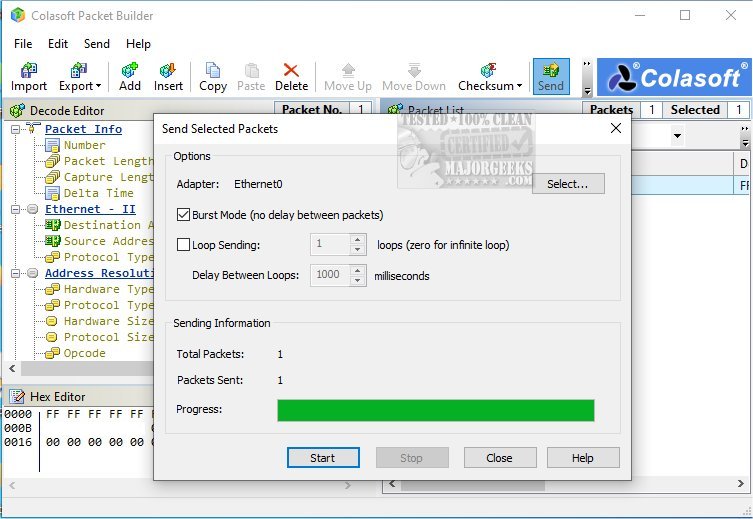Select the Protocol Size field icon
This screenshot has width=753, height=519.
52,337
